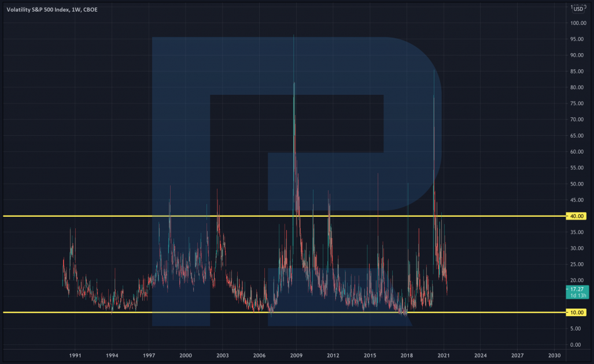Screen dimensions: 594x364
Task: Click the 1994 label on time axis
Action: (112, 355)
